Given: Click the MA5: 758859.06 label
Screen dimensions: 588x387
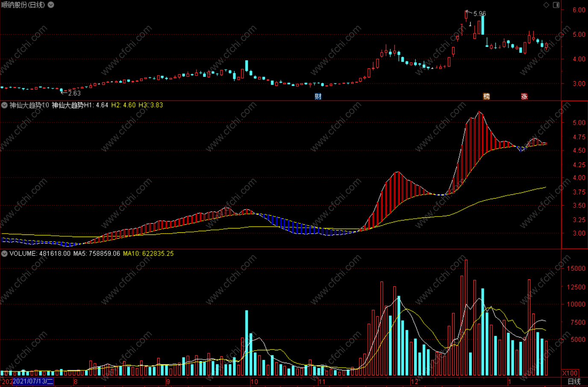Looking at the screenshot, I should click(97, 253).
